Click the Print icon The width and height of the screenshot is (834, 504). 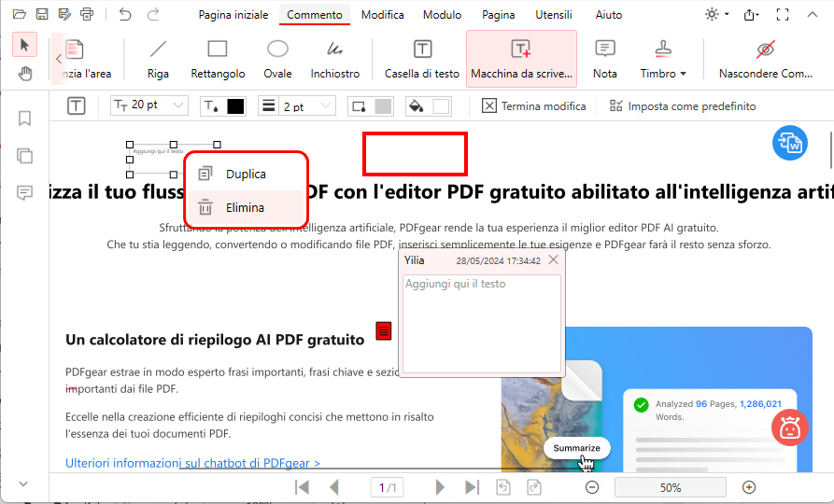(x=87, y=14)
